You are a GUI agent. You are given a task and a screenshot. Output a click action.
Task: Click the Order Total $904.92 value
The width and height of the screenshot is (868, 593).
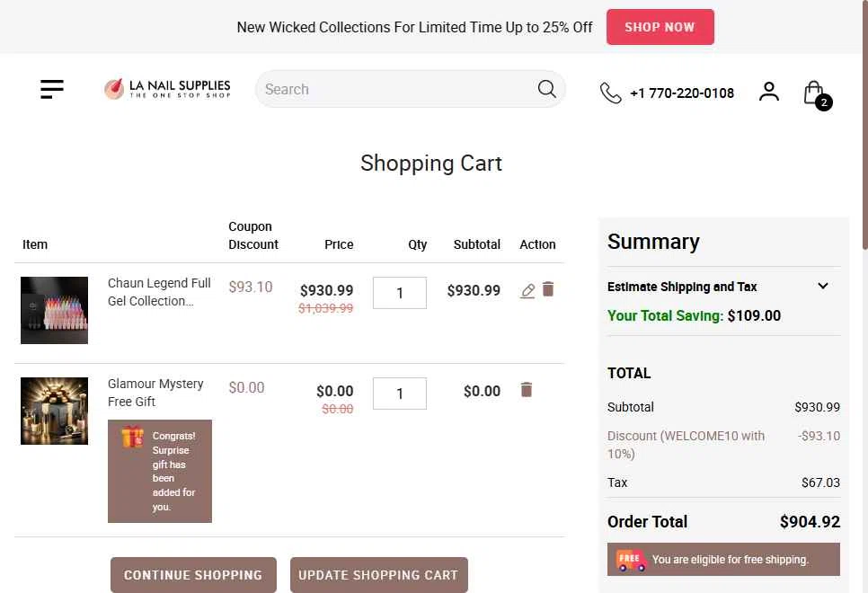coord(810,522)
